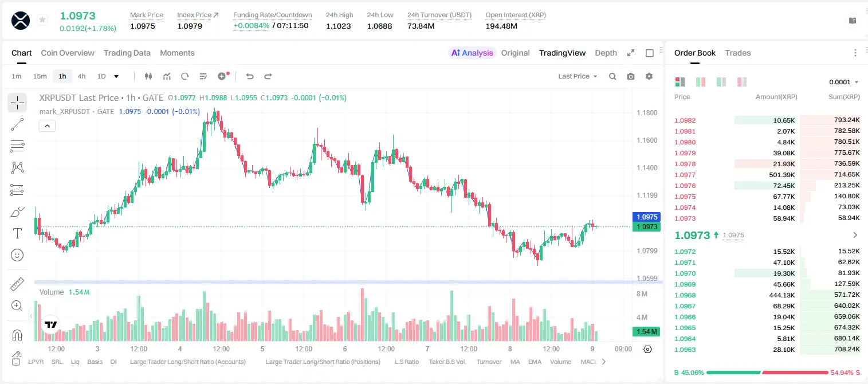Screen dimensions: 868x384
Task: Search symbols with the magnifier icon
Action: [x=612, y=76]
